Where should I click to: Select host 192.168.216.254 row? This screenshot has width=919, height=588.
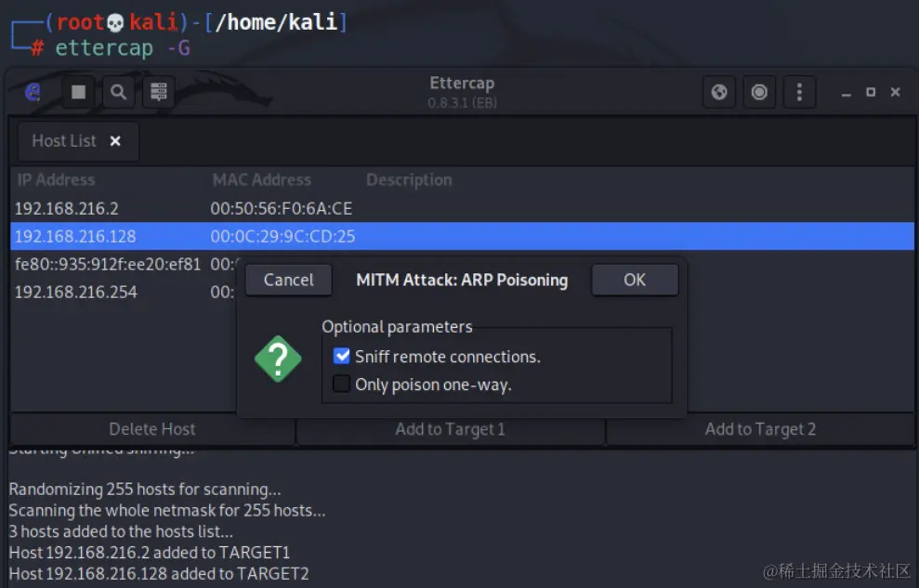coord(123,292)
